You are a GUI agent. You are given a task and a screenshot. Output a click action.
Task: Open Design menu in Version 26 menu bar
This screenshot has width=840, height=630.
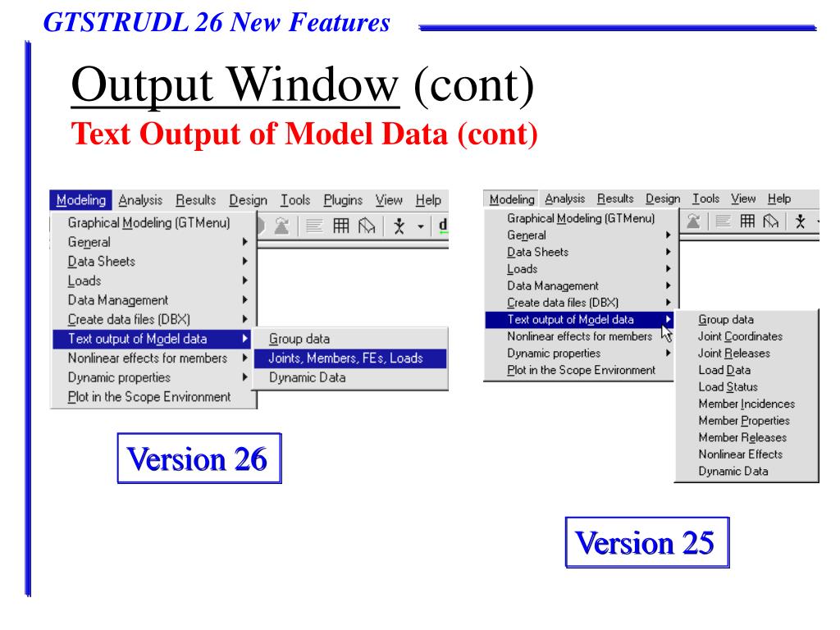coord(248,200)
